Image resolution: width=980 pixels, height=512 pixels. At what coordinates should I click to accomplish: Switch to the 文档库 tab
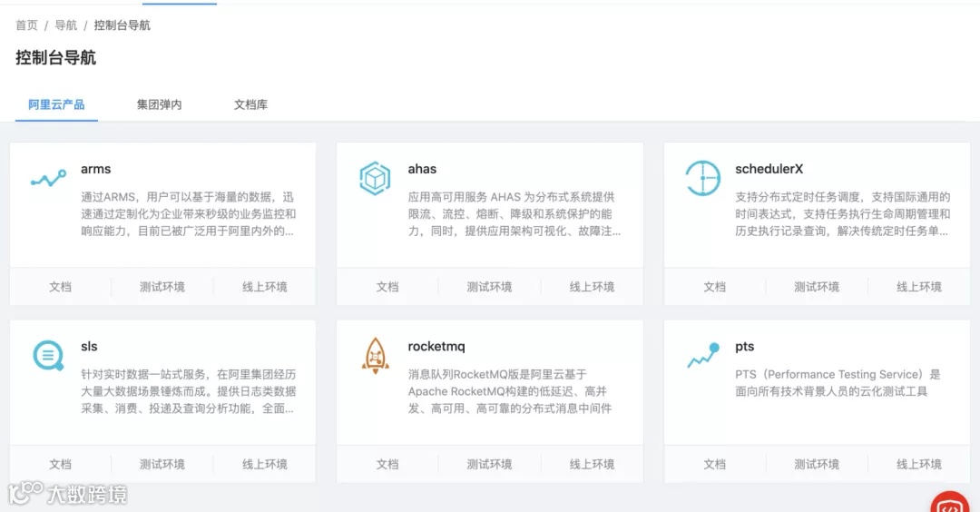tap(250, 104)
